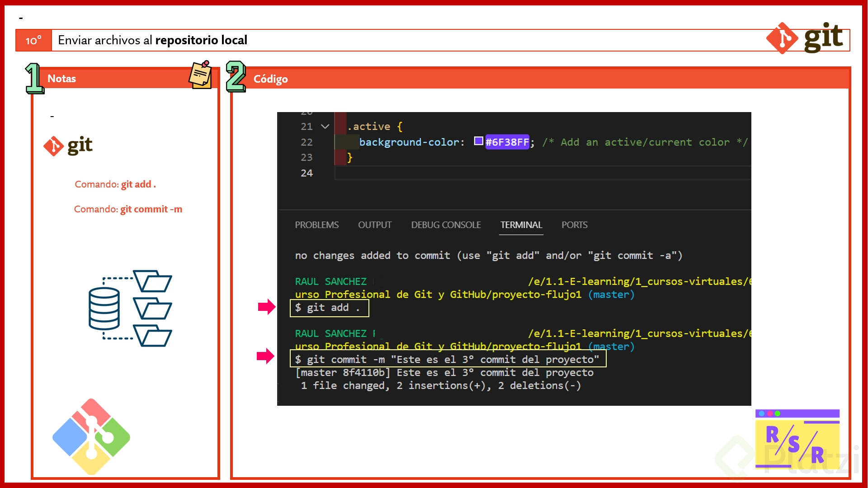
Task: Open the #6F38FF color swatch picker
Action: click(478, 141)
